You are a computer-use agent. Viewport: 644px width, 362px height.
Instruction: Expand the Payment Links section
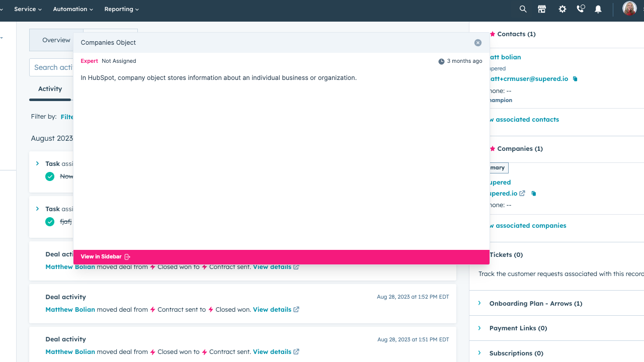tap(479, 328)
